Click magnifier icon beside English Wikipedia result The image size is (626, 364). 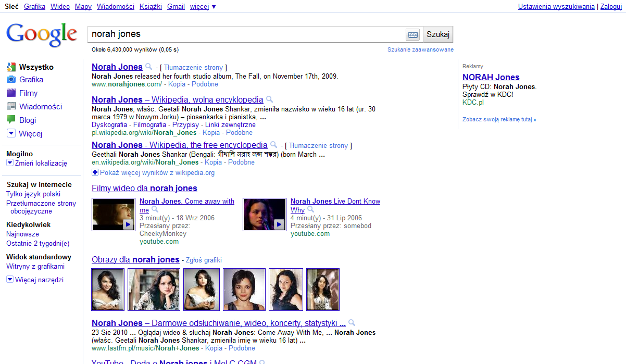click(273, 145)
